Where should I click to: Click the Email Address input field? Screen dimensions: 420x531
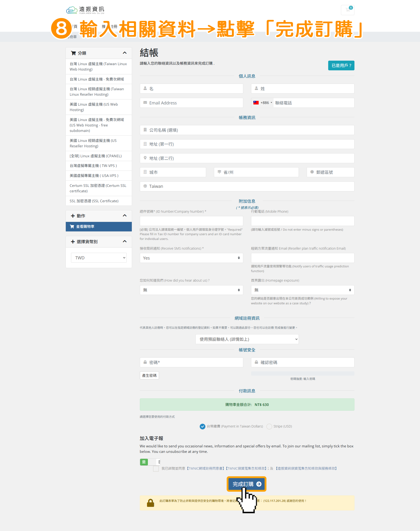click(191, 103)
